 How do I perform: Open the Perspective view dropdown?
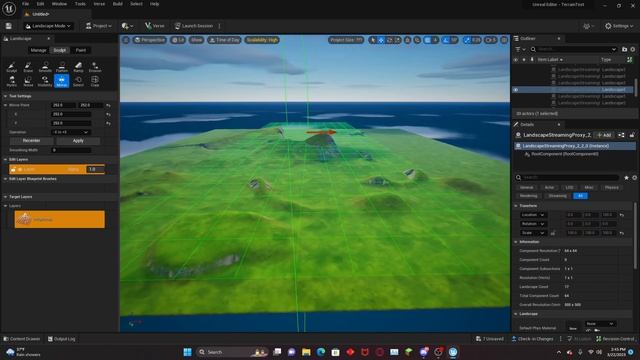click(x=150, y=40)
